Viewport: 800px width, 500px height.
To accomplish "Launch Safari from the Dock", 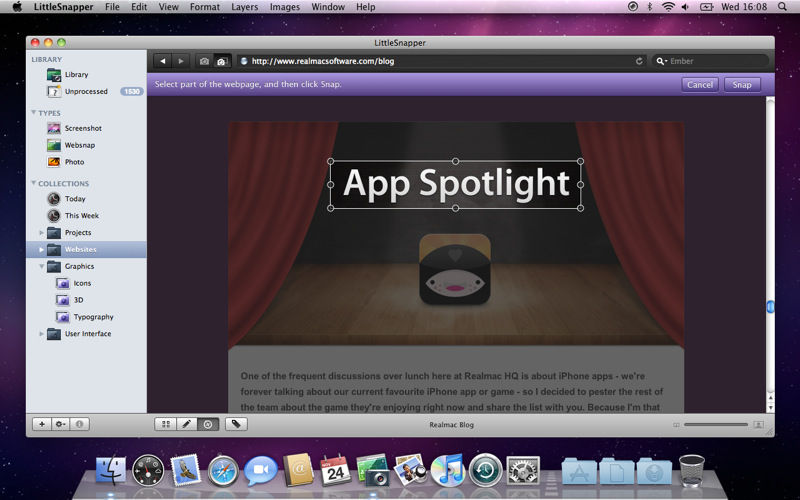I will point(223,470).
